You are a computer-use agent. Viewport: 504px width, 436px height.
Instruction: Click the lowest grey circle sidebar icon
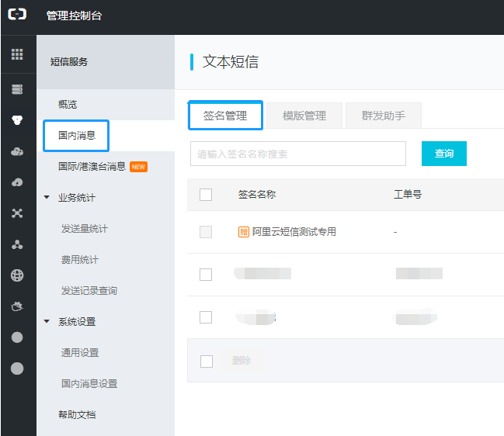17,369
